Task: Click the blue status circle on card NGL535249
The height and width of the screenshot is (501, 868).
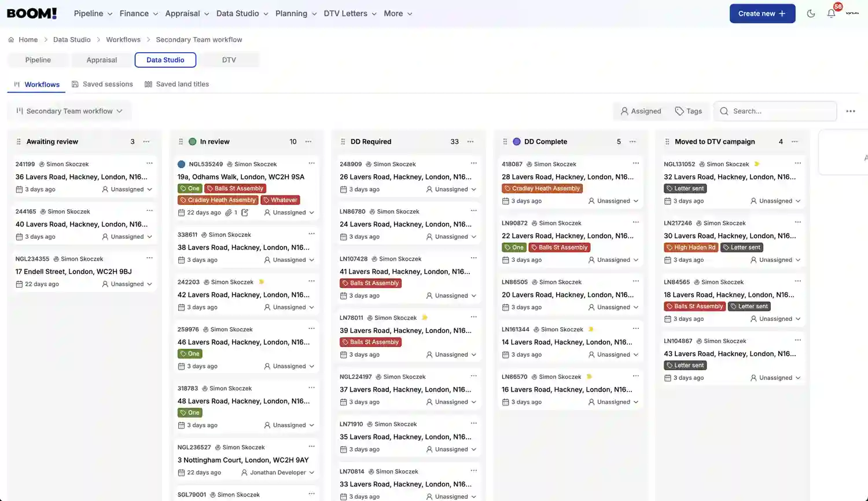Action: (181, 164)
